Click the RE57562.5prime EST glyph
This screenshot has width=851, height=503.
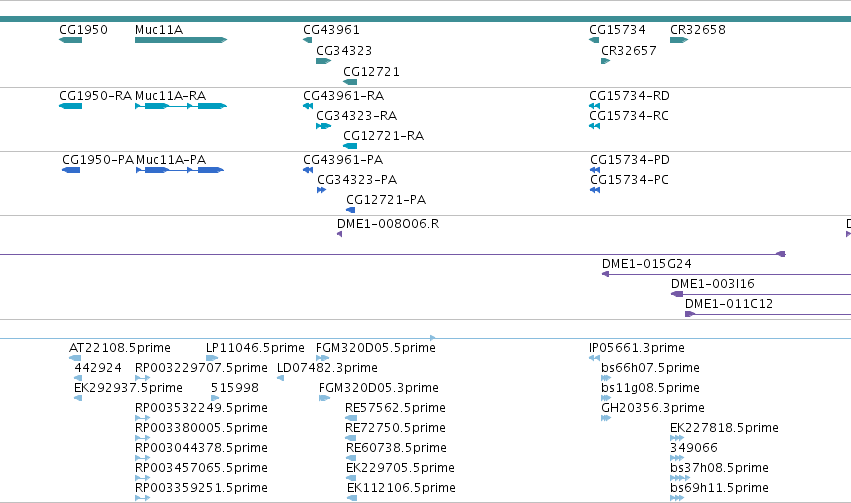pos(351,418)
